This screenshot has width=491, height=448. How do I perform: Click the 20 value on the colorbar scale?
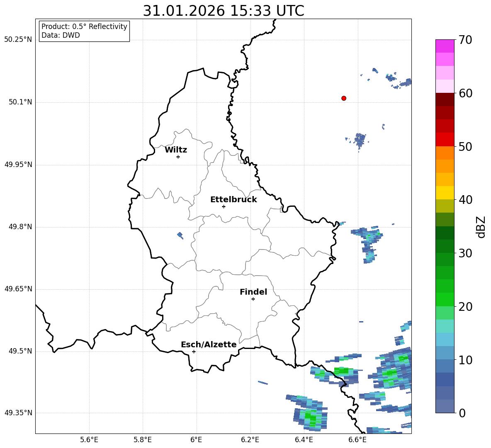point(465,307)
